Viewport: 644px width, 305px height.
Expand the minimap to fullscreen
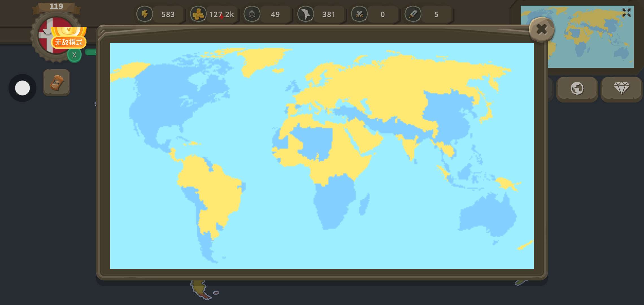(x=626, y=12)
